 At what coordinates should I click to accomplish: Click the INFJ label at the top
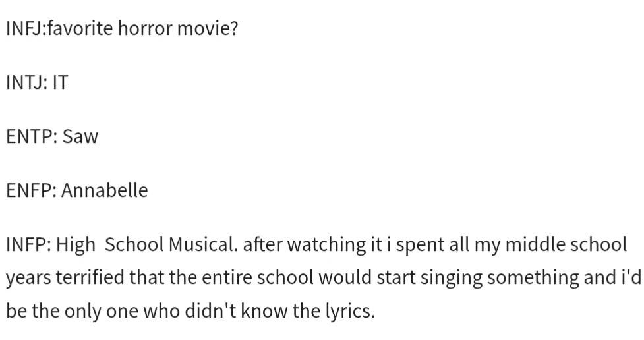22,30
